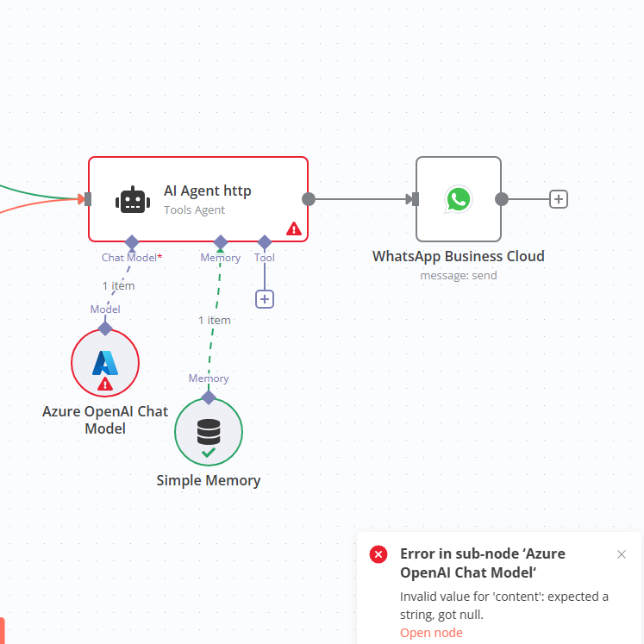Open the Azure OpenAI Chat Model node
This screenshot has width=644, height=644.
click(105, 363)
